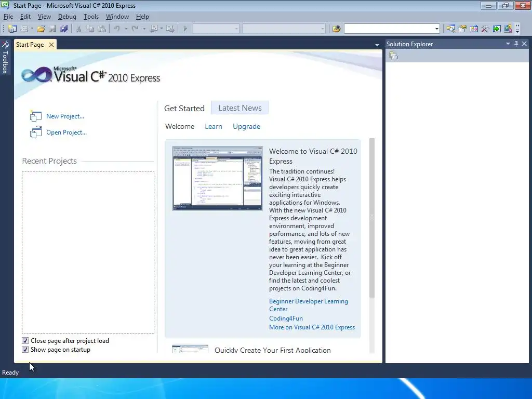532x399 pixels.
Task: Click the Start Debugging play icon
Action: (185, 29)
